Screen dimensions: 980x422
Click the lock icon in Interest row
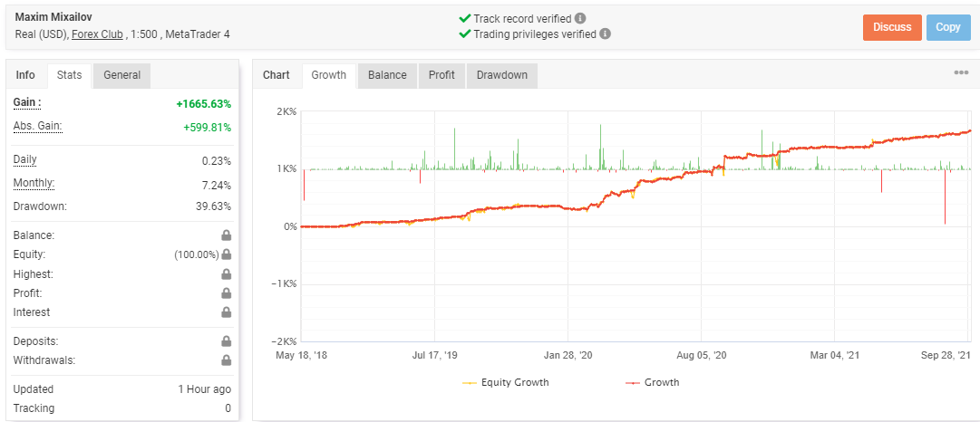[x=226, y=312]
